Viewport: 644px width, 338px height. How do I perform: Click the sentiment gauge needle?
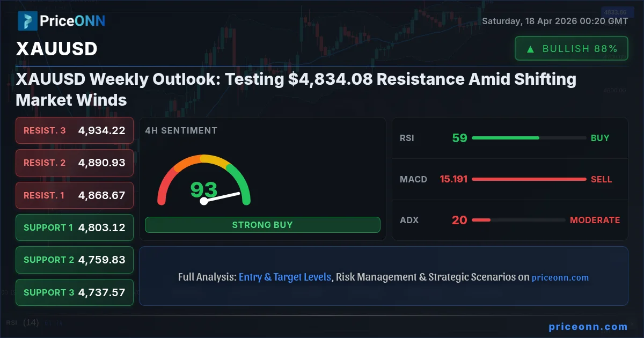[x=221, y=197]
